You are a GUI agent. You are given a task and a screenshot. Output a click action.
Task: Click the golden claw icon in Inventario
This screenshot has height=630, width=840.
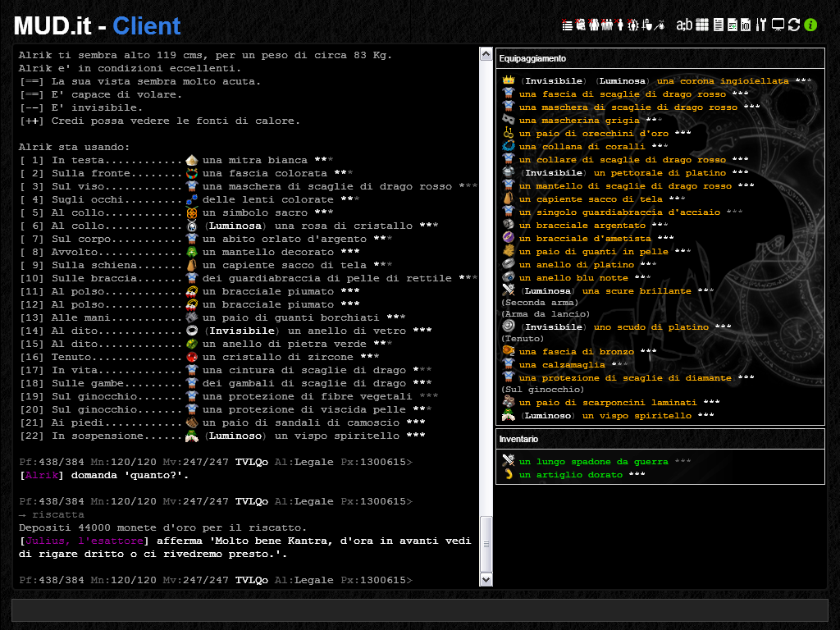pyautogui.click(x=509, y=474)
